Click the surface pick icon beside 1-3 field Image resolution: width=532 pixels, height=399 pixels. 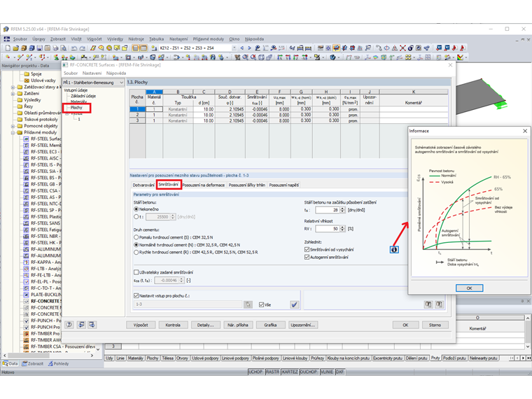pyautogui.click(x=248, y=304)
